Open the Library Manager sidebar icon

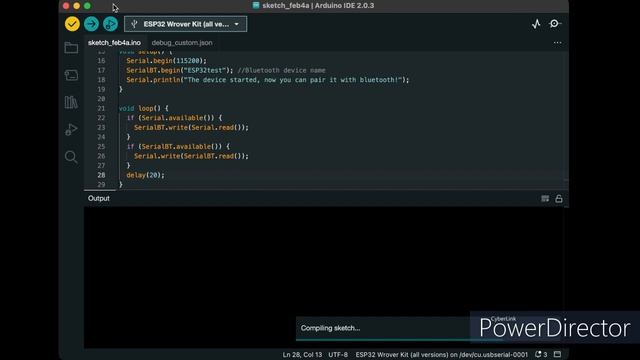coord(71,102)
